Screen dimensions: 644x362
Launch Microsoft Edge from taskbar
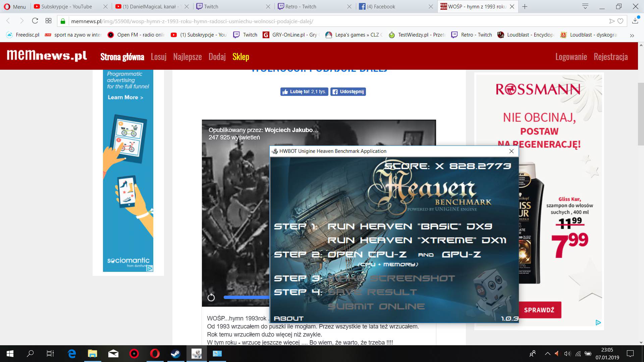pyautogui.click(x=72, y=354)
